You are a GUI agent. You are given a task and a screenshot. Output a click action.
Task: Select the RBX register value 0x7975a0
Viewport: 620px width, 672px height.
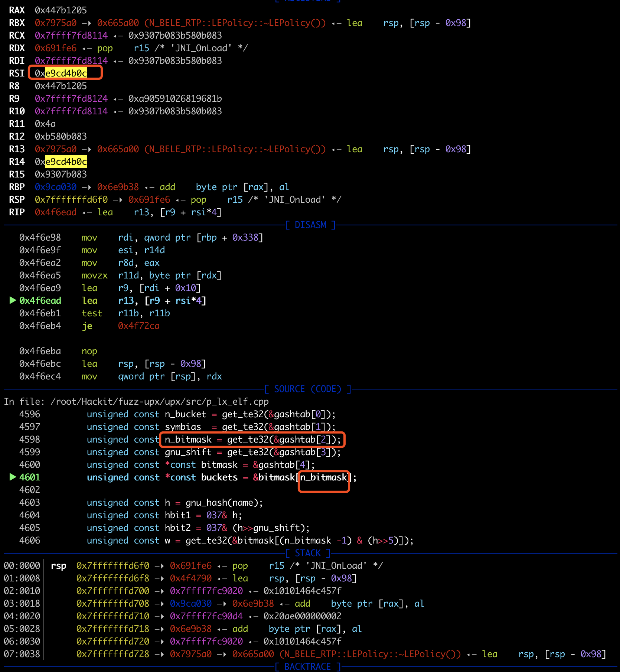click(x=56, y=23)
